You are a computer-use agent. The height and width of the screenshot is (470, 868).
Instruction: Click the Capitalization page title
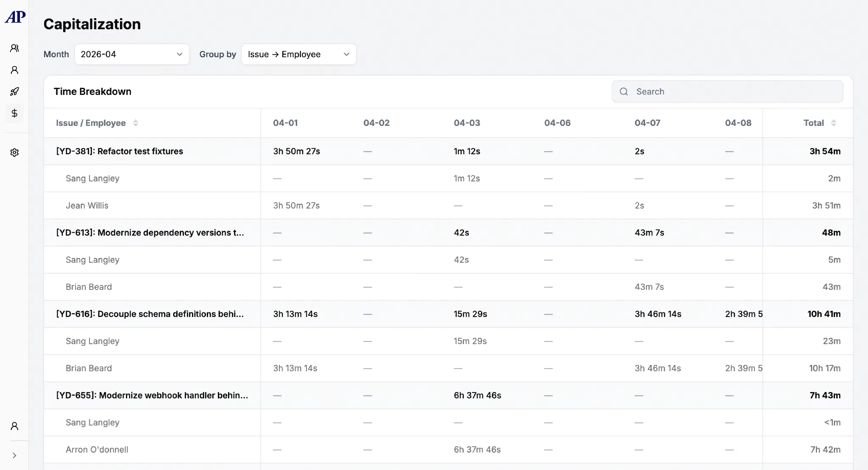click(92, 24)
